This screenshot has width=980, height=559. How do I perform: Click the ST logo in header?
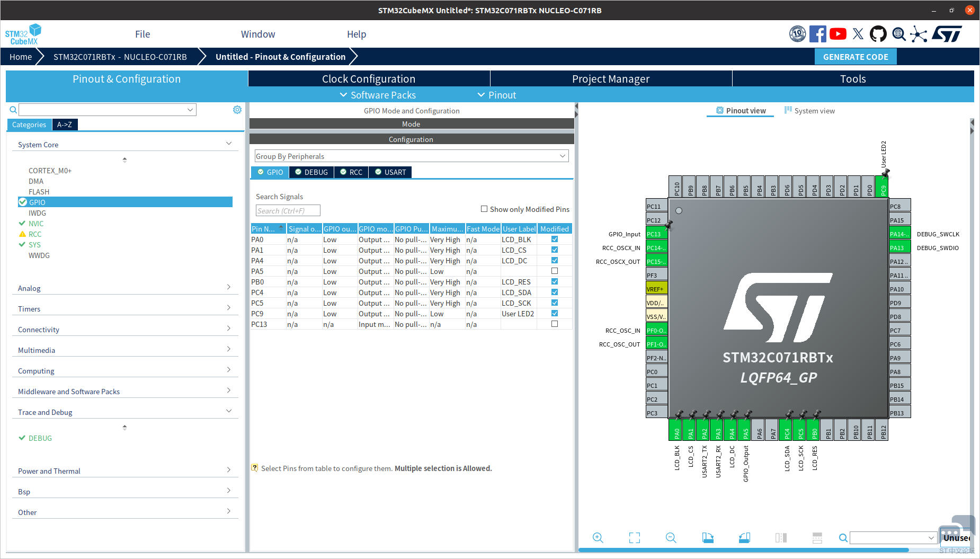click(x=947, y=34)
